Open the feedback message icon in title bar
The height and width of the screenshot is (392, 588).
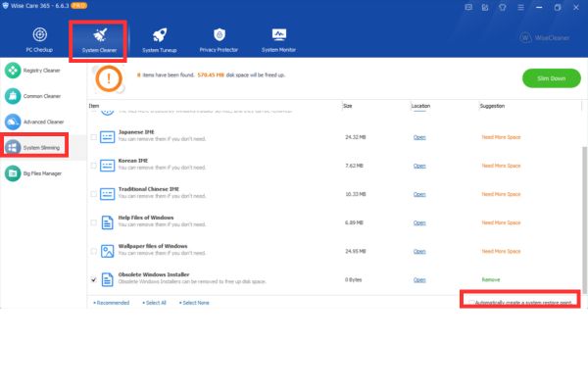tap(468, 7)
